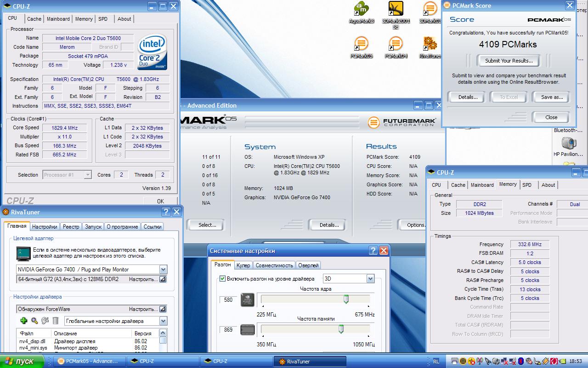Open the Совместимость tab in Системные настройки

click(274, 265)
